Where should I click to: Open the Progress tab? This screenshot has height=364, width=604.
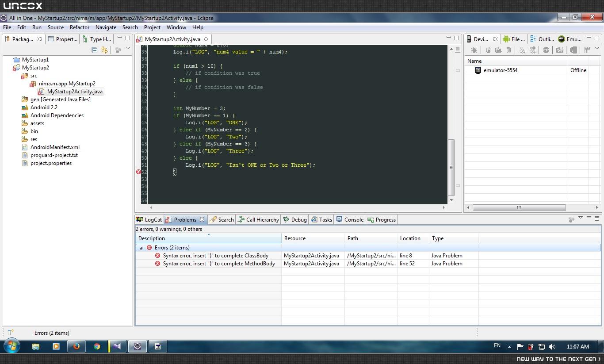tap(382, 219)
